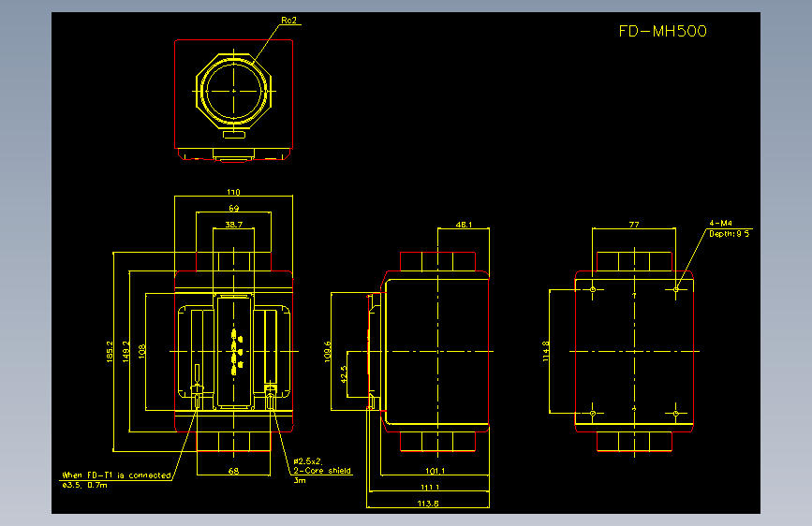Click the 111.1 dimension value
Image resolution: width=812 pixels, height=526 pixels.
(430, 488)
